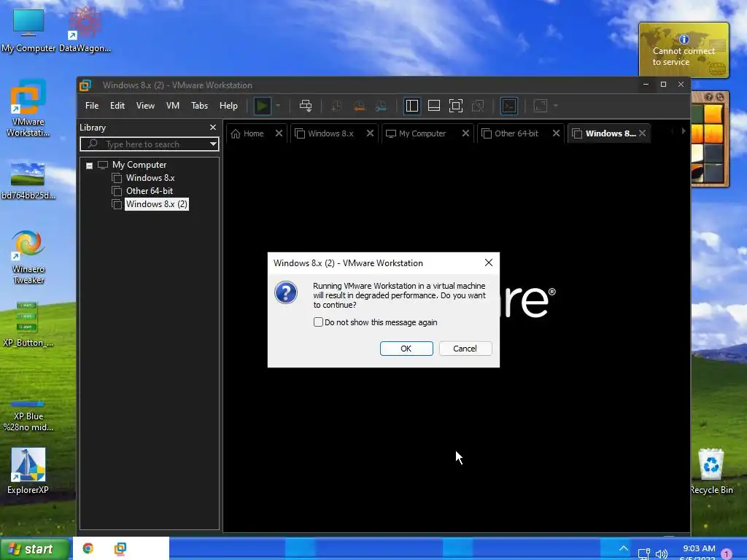747x560 pixels.
Task: Click the Take Snapshot toolbar icon
Action: coord(336,106)
